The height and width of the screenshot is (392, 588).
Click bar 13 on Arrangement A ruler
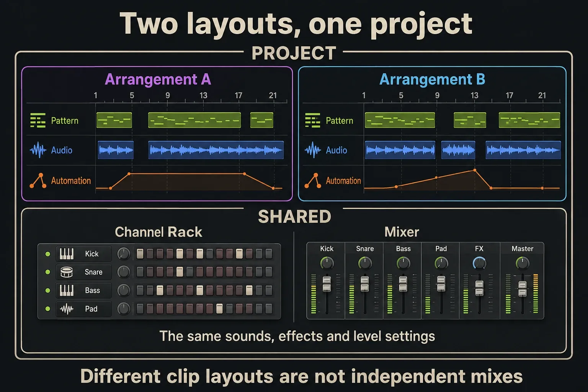(x=203, y=95)
